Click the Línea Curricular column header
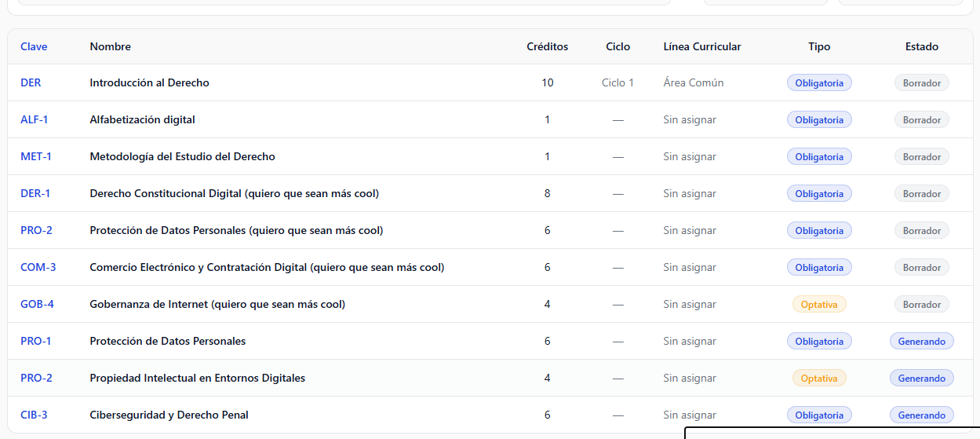This screenshot has height=439, width=980. click(702, 46)
